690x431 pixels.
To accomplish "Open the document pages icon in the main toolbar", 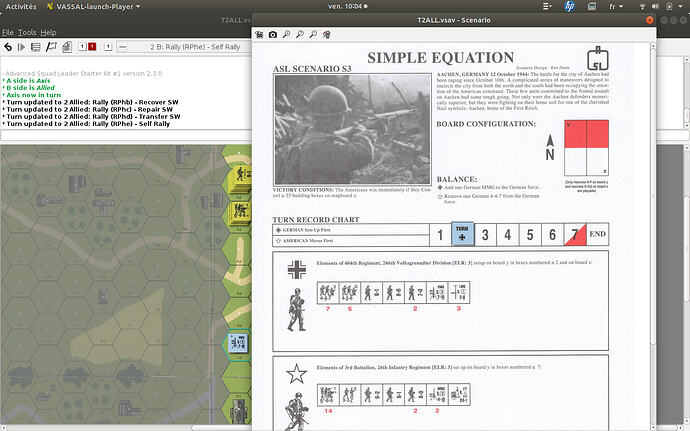I will (67, 46).
